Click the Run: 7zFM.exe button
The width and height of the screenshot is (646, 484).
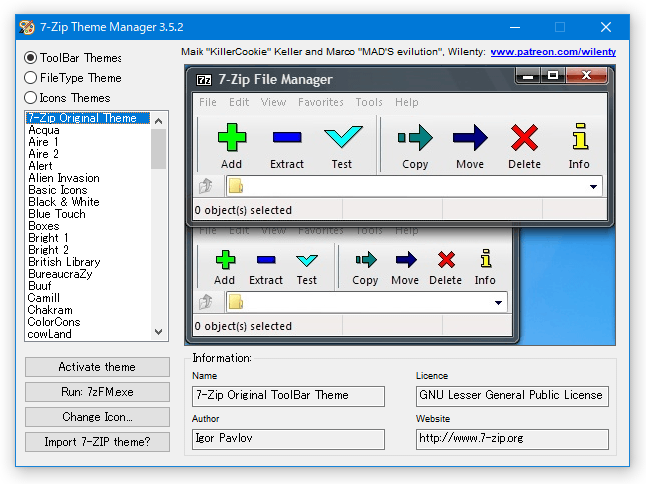pos(97,392)
